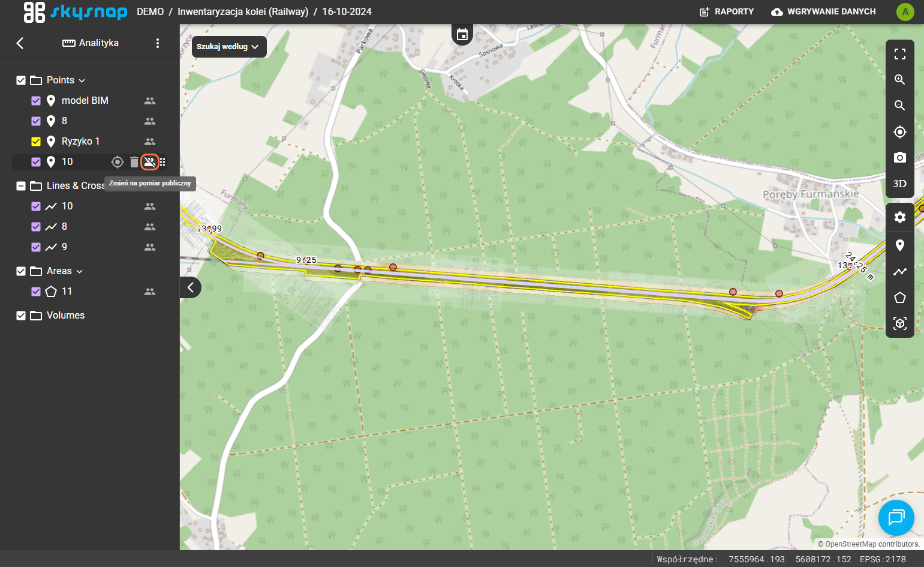
Task: Select the volume cube measurement tool
Action: 899,323
